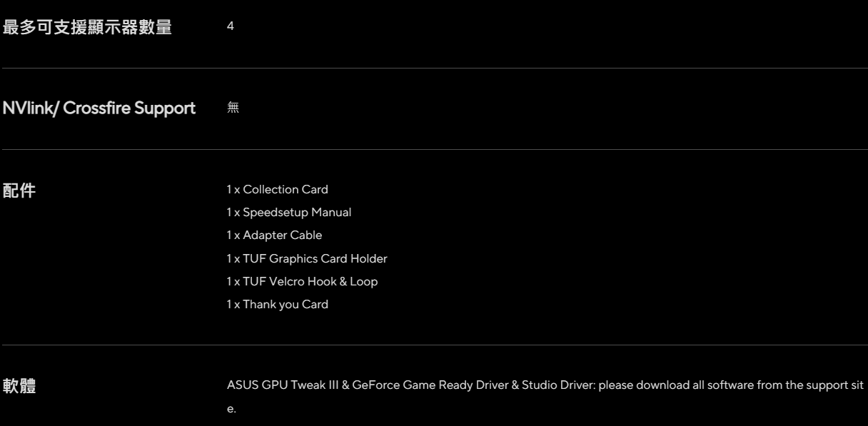The width and height of the screenshot is (868, 426).
Task: Select the Speedsetup Manual accessory line
Action: click(x=289, y=213)
